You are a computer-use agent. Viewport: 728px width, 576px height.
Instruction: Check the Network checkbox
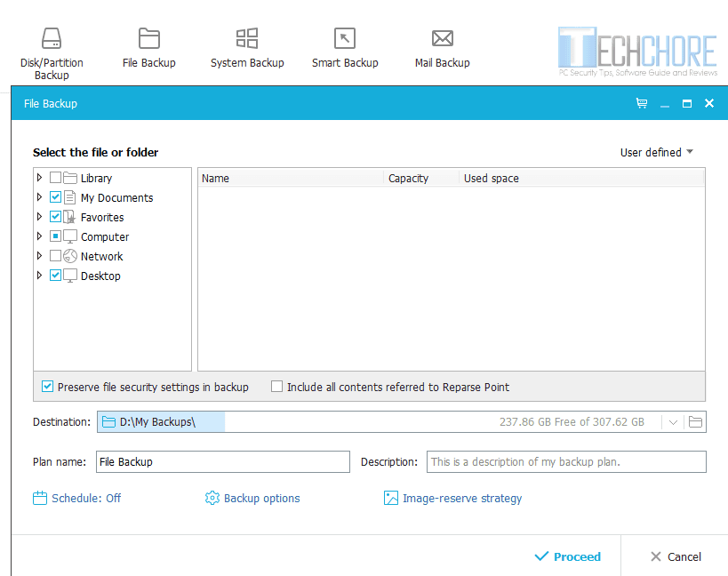click(55, 256)
